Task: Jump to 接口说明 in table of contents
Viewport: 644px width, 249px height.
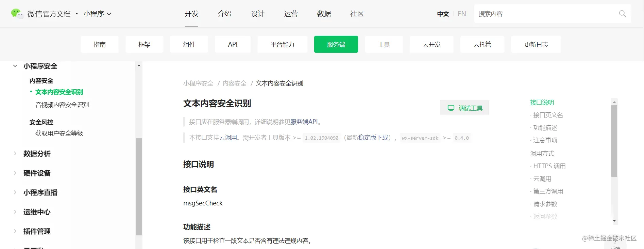Action: [x=542, y=103]
